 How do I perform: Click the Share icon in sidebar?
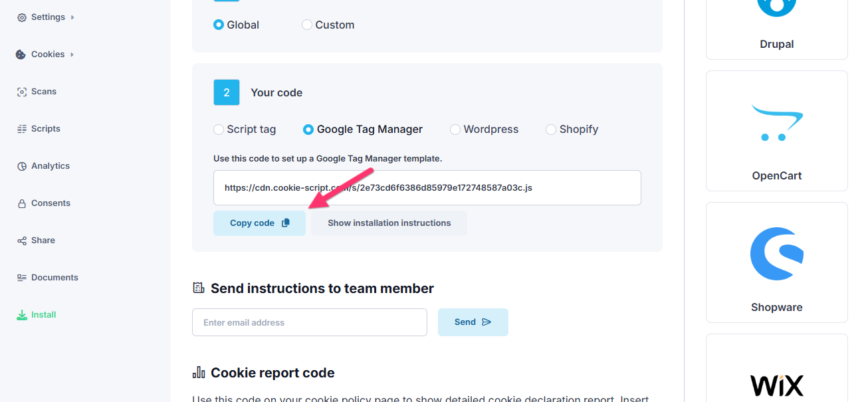click(22, 241)
